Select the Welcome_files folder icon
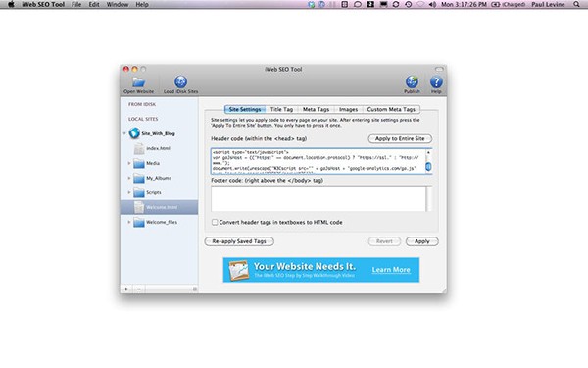The image size is (588, 368). (x=139, y=223)
